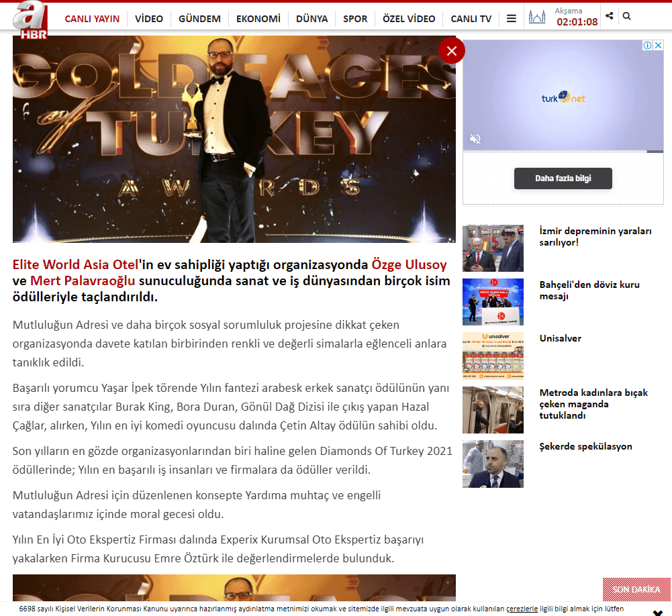Viewport: 672px width, 616px height.
Task: Close the video with red X button
Action: 451,50
